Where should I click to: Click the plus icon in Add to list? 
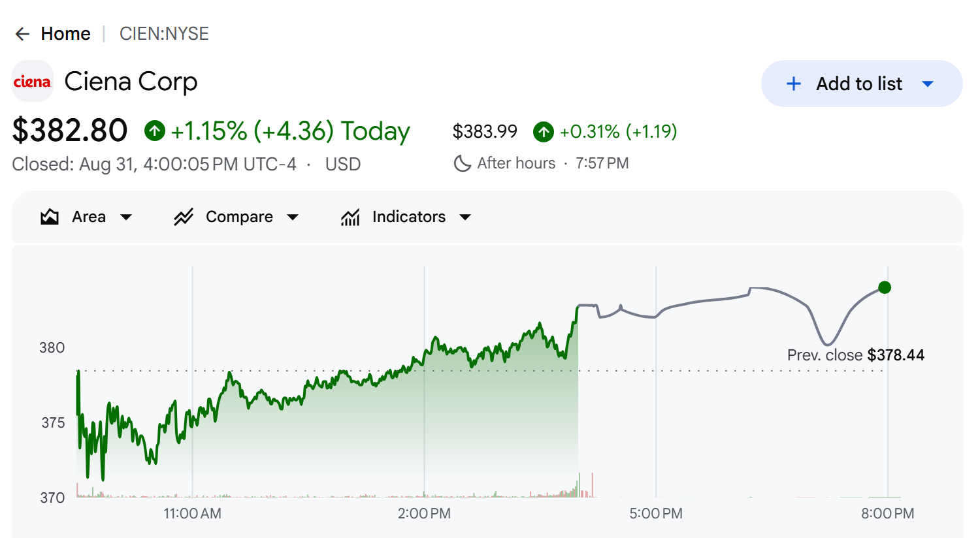point(794,84)
